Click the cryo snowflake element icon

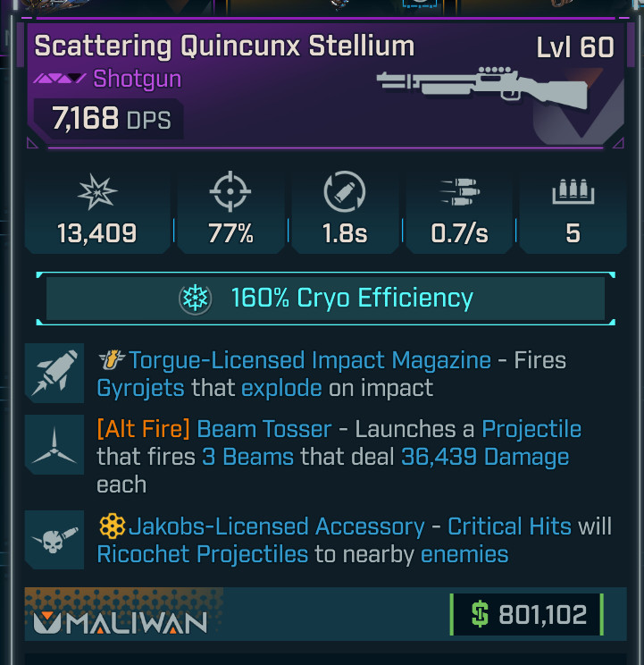tap(195, 299)
